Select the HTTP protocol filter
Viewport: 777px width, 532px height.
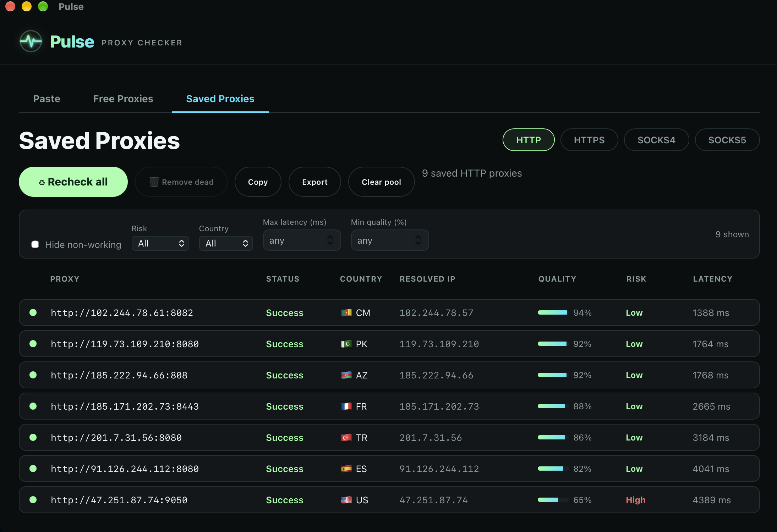point(529,140)
